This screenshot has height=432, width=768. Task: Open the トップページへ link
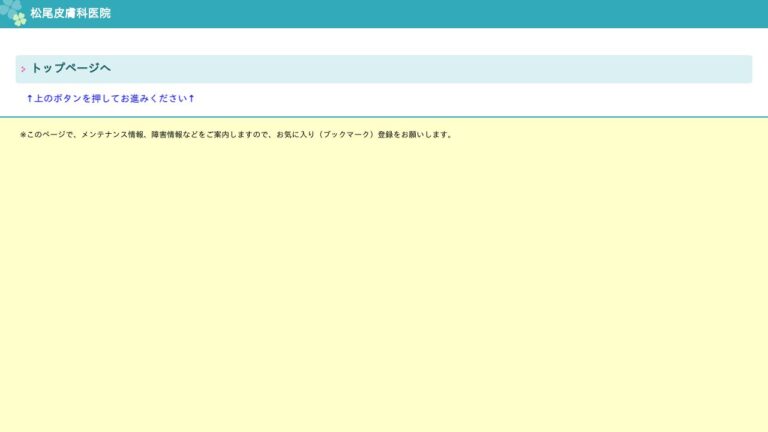(70, 68)
